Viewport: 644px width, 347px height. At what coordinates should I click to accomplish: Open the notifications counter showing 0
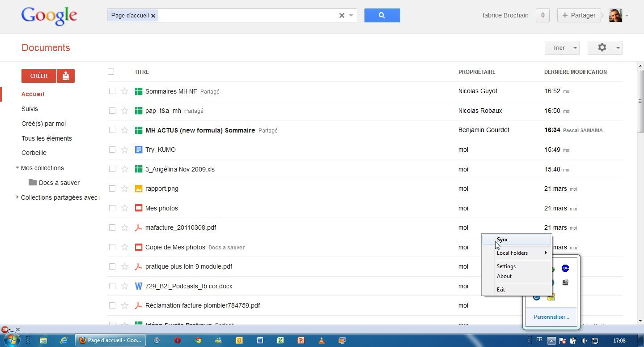point(542,15)
